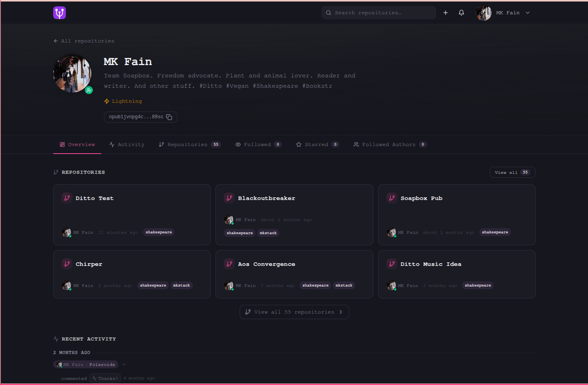
Task: Click shakespeare tag on Soapbox Pub card
Action: (495, 232)
